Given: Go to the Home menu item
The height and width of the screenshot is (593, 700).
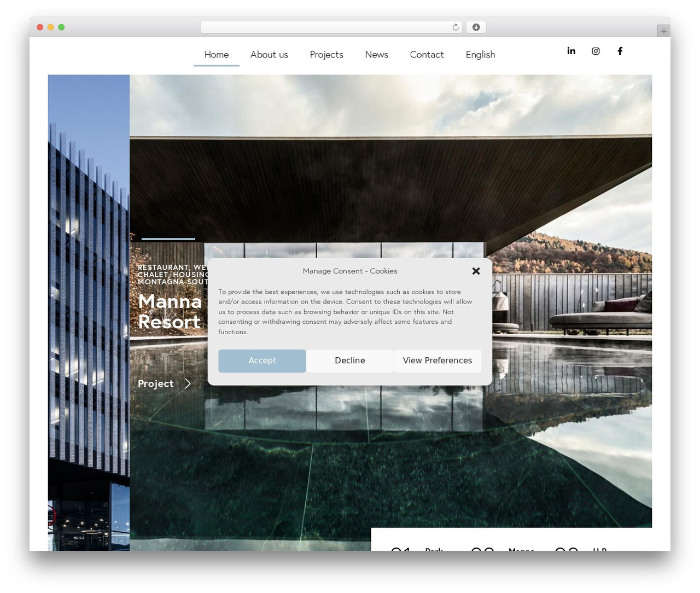Looking at the screenshot, I should pos(217,55).
